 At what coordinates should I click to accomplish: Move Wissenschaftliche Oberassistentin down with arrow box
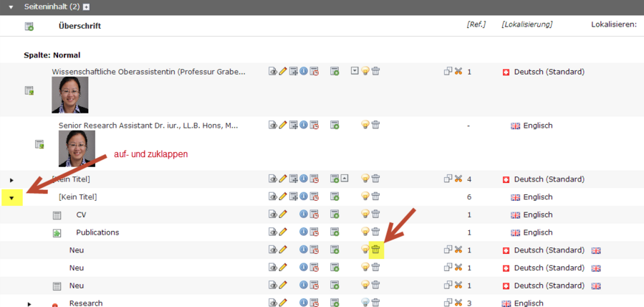(355, 71)
